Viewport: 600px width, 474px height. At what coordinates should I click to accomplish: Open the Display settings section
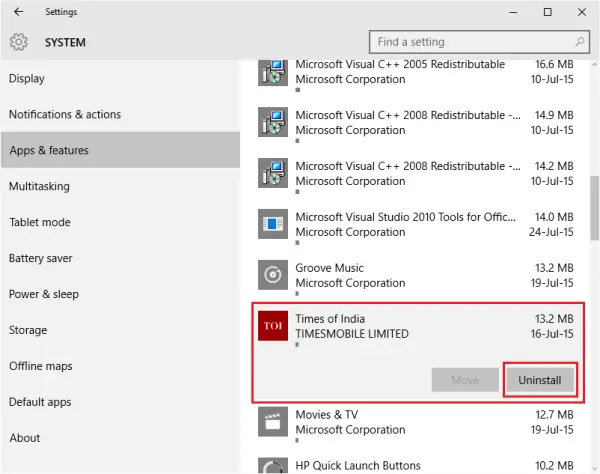coord(27,78)
